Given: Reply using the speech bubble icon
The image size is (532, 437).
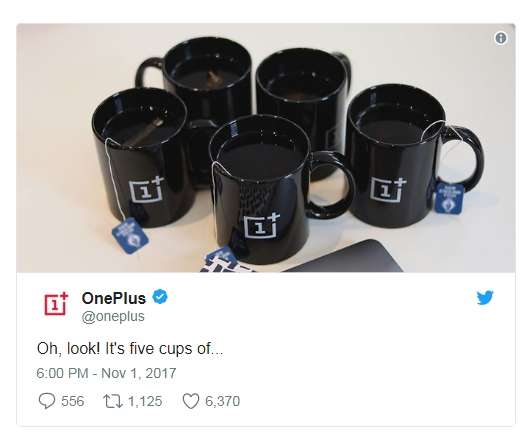Looking at the screenshot, I should (x=47, y=401).
